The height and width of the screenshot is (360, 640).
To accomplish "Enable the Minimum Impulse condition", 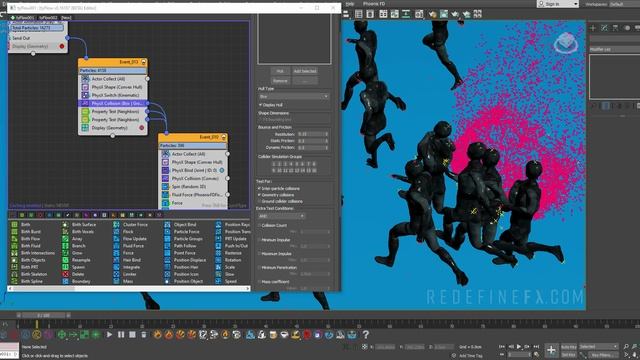I will tap(259, 240).
